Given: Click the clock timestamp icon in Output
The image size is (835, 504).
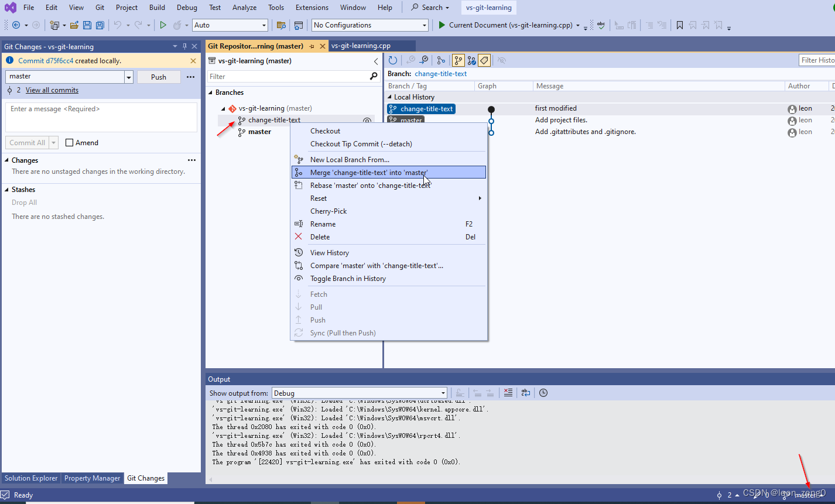Looking at the screenshot, I should [x=543, y=393].
